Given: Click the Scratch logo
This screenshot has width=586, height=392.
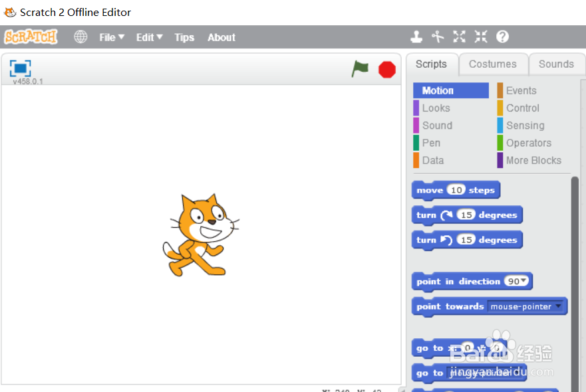Looking at the screenshot, I should pos(31,37).
